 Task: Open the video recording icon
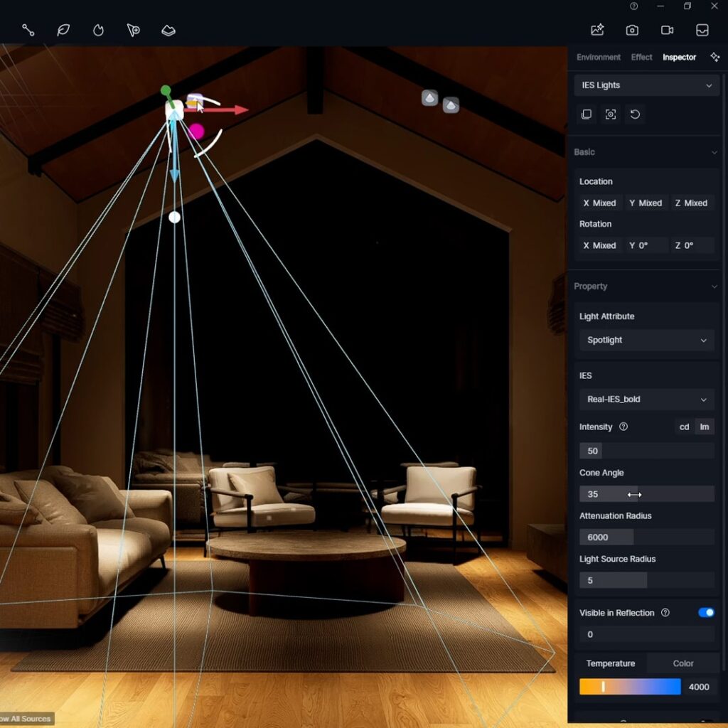click(667, 30)
